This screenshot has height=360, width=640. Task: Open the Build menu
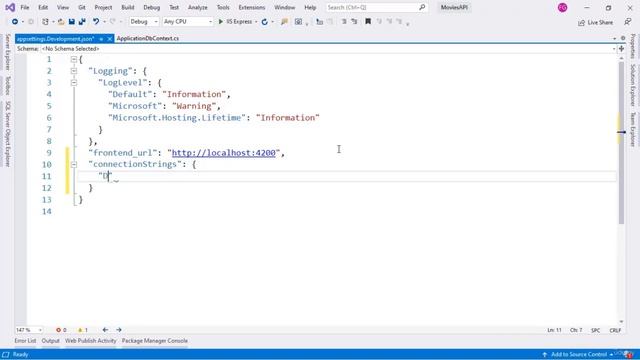click(x=128, y=7)
